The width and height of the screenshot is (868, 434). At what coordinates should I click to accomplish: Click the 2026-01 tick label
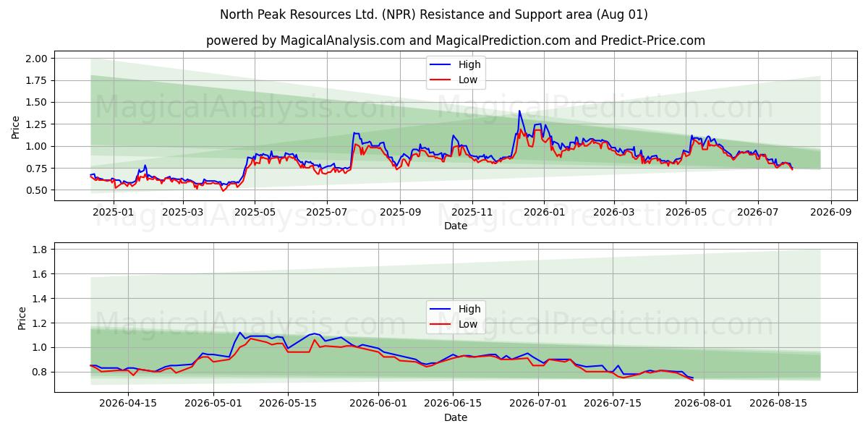544,212
